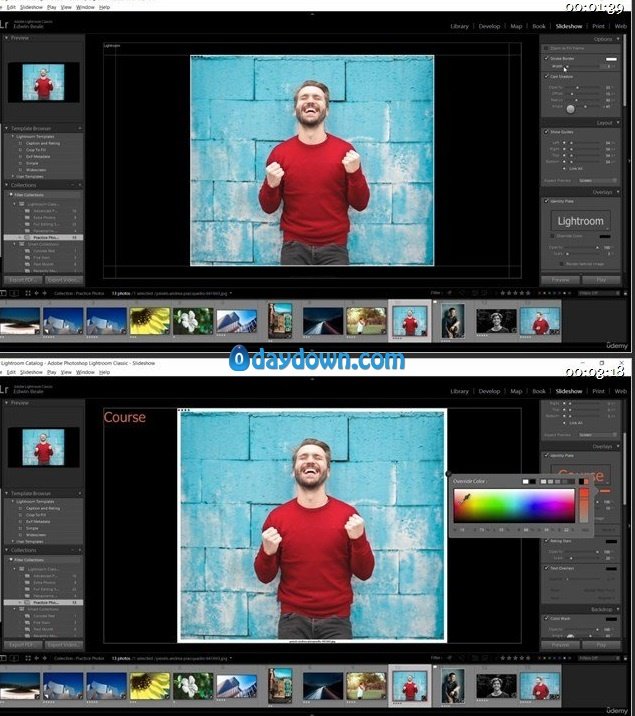This screenshot has height=716, width=635.
Task: Pick the white preset swatch in Override Color picker
Action: click(525, 481)
